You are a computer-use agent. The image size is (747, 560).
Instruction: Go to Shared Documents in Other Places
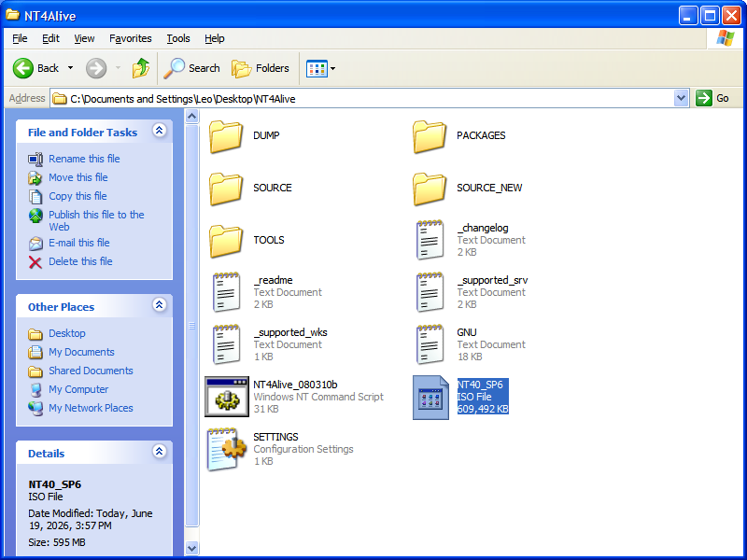coord(91,370)
